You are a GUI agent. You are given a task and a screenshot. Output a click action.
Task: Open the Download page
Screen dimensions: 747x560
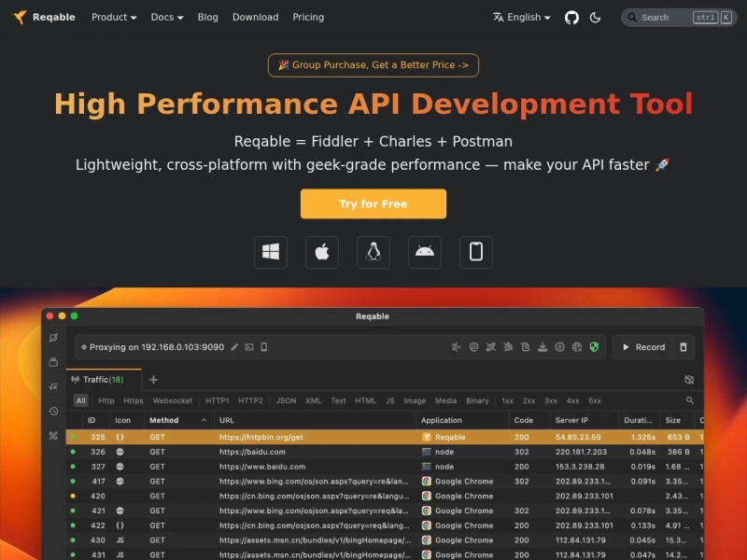click(x=255, y=17)
